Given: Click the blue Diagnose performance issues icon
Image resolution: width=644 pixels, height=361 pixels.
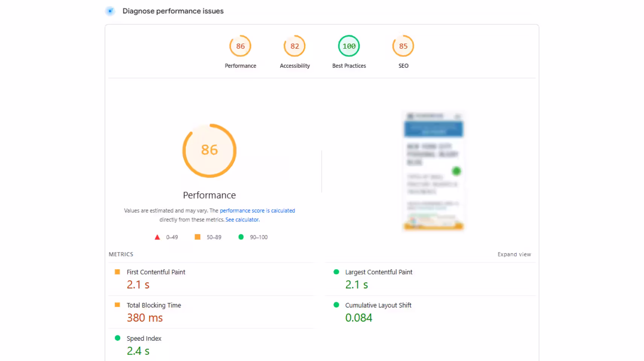Looking at the screenshot, I should 110,11.
